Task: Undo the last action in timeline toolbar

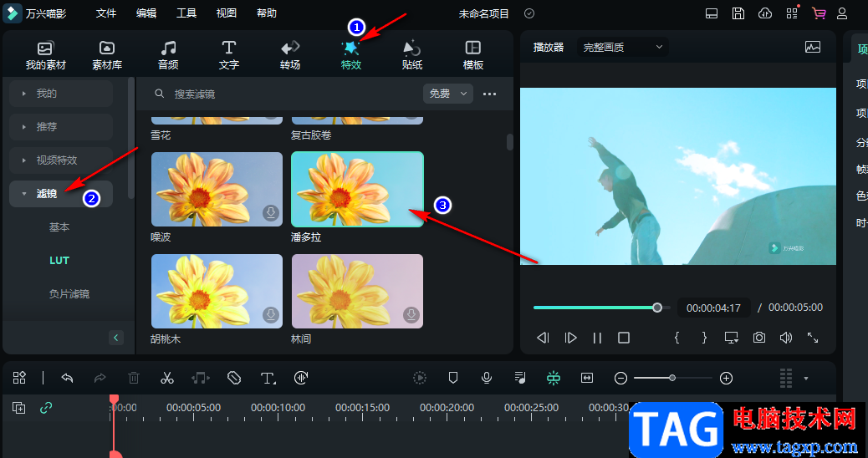Action: [67, 378]
